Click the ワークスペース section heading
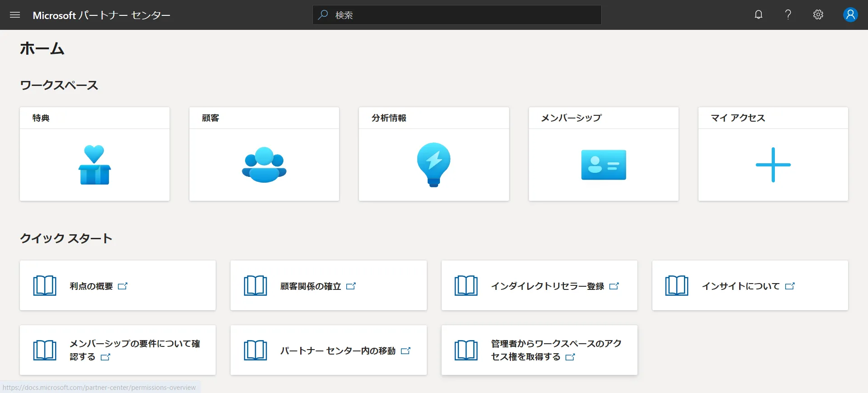 (x=59, y=85)
